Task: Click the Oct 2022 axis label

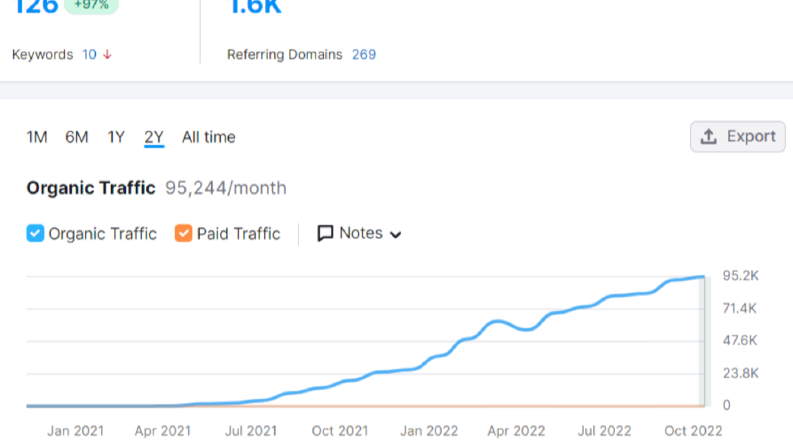Action: pyautogui.click(x=693, y=431)
